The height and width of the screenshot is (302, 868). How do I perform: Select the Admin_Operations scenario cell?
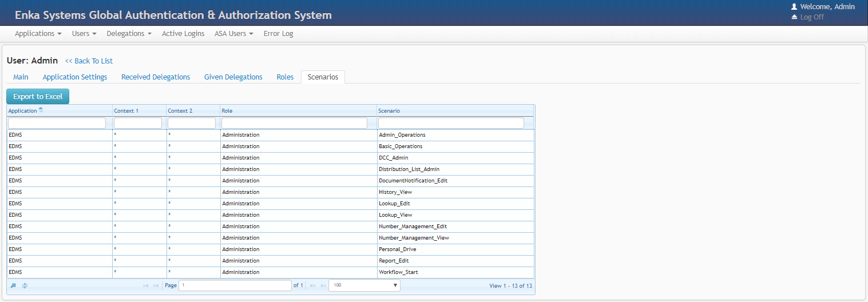[x=455, y=135]
